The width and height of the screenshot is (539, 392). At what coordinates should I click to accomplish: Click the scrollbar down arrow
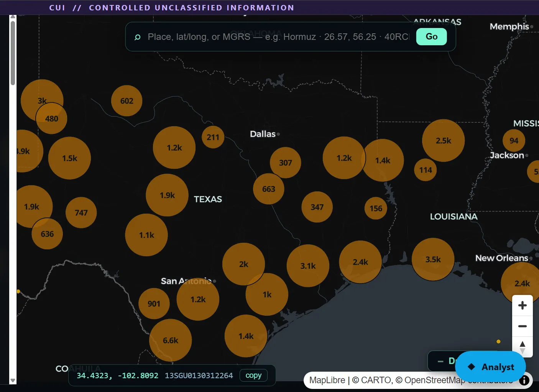pos(13,380)
